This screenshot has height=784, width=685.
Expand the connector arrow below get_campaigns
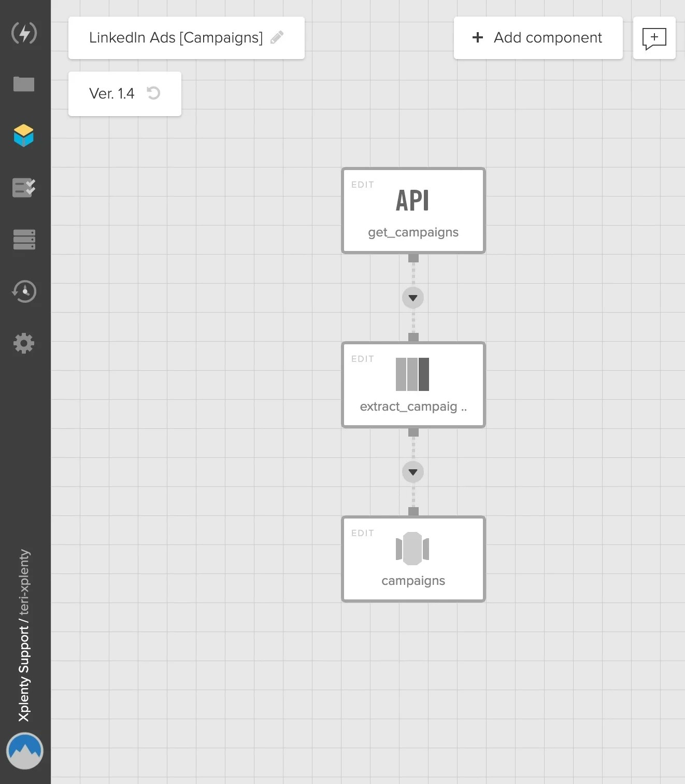(413, 298)
